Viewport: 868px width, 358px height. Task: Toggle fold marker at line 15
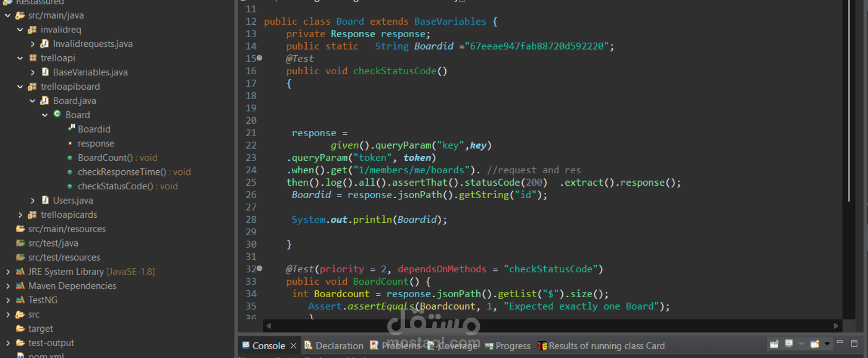(259, 58)
